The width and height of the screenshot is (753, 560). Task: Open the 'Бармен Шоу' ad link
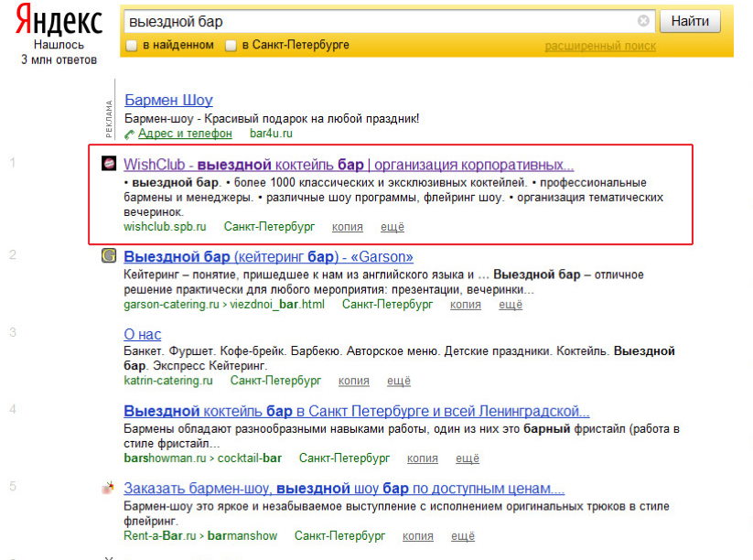(x=168, y=100)
